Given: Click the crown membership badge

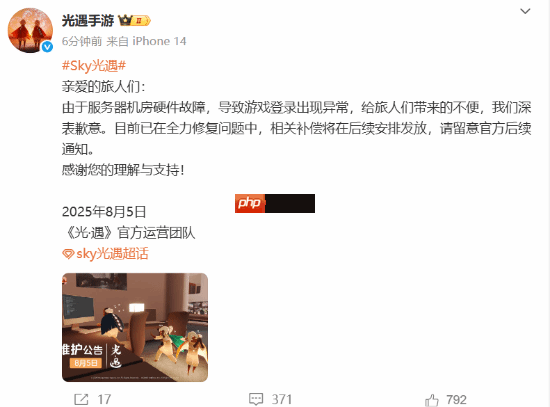Looking at the screenshot, I should [x=135, y=21].
